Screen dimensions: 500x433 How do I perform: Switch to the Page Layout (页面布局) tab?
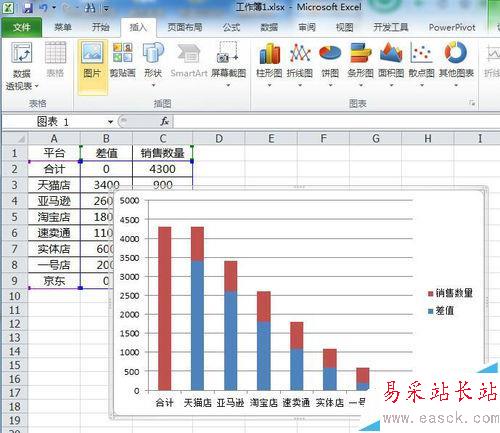tap(185, 27)
